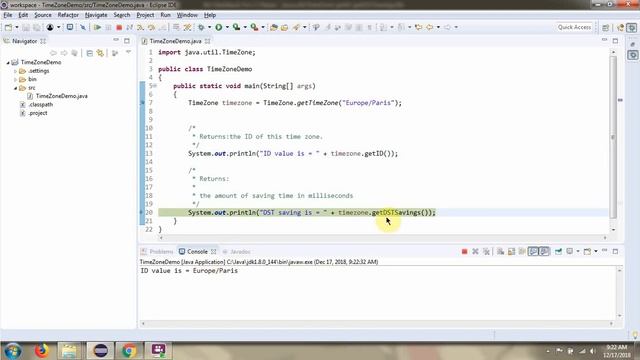This screenshot has width=640, height=360.
Task: Expand the .settings folder
Action: pyautogui.click(x=16, y=71)
